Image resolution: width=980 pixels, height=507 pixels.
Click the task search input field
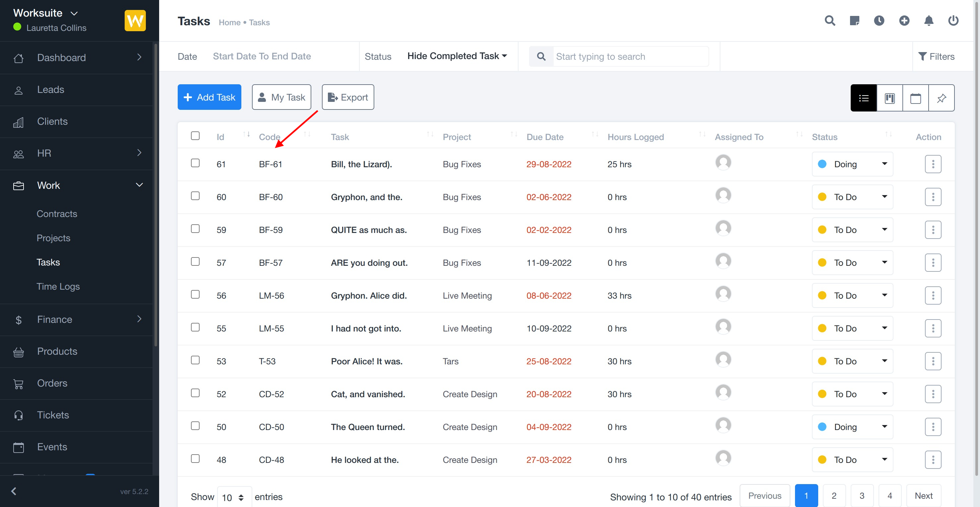coord(630,57)
